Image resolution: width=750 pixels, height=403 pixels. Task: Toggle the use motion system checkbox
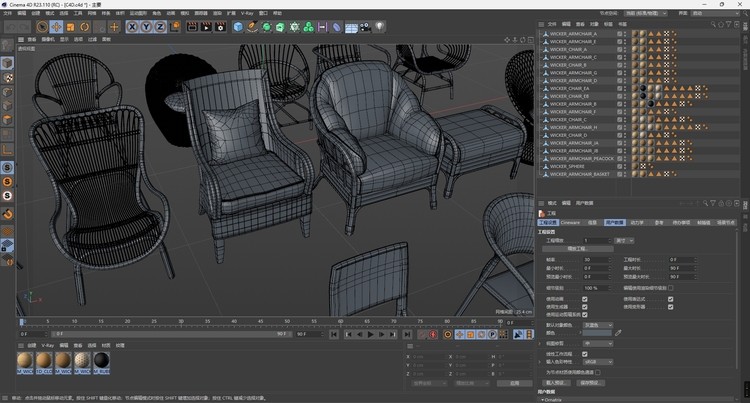click(x=585, y=315)
